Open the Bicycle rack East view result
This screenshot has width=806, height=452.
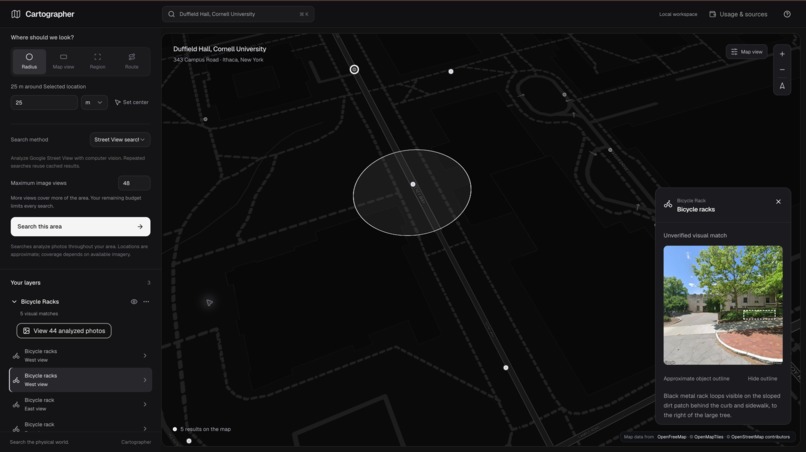pyautogui.click(x=81, y=404)
